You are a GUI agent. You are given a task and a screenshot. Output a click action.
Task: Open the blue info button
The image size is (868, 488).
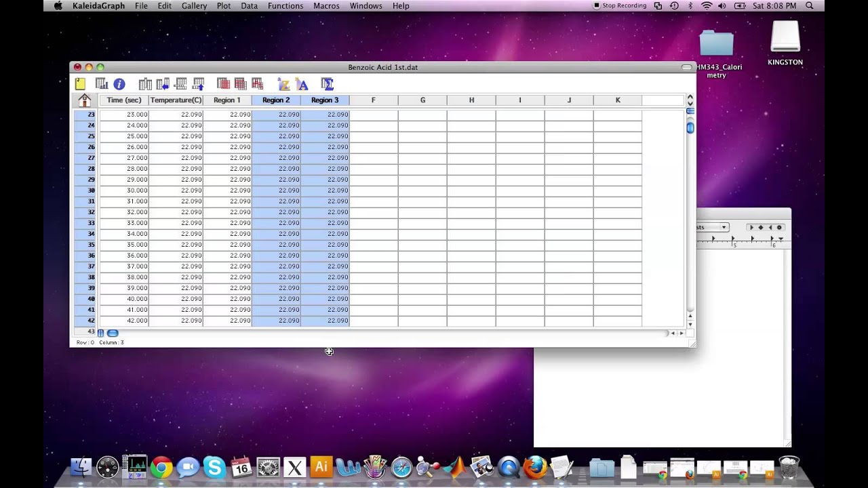pyautogui.click(x=119, y=84)
